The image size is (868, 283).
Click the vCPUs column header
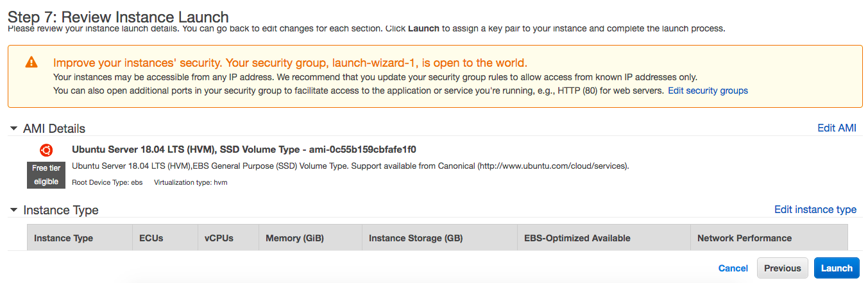(x=219, y=238)
